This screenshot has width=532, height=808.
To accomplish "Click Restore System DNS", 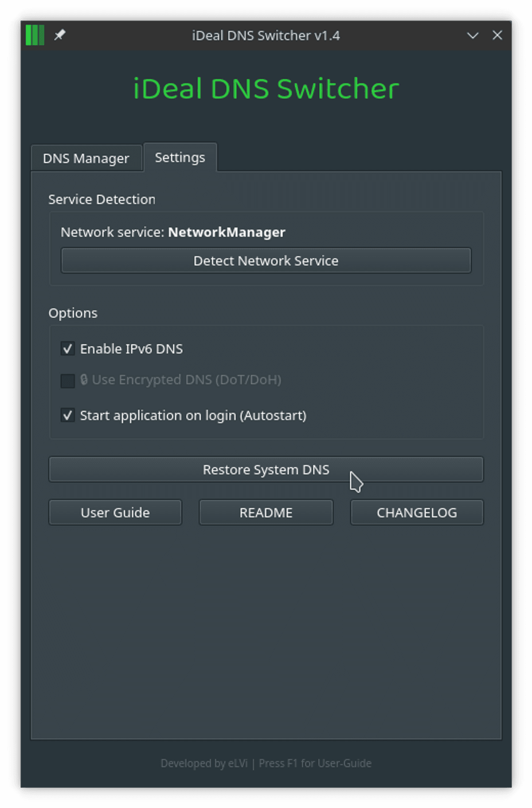I will pos(266,469).
